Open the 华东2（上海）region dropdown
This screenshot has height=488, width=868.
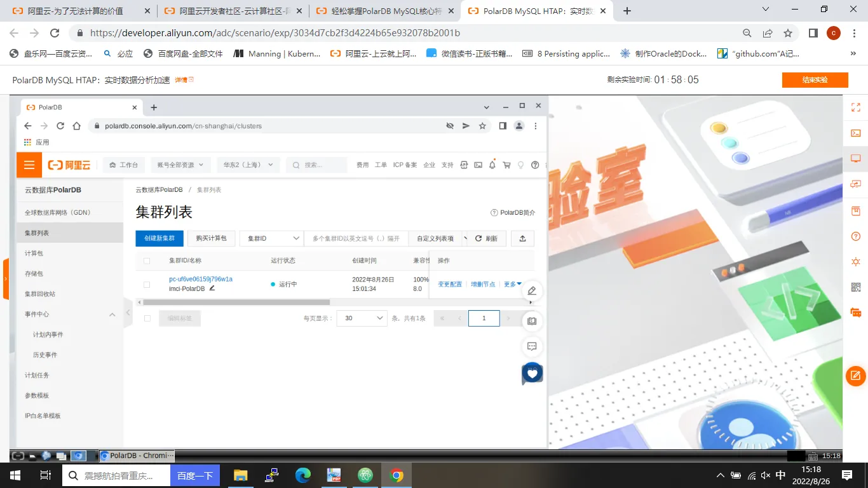pos(248,165)
